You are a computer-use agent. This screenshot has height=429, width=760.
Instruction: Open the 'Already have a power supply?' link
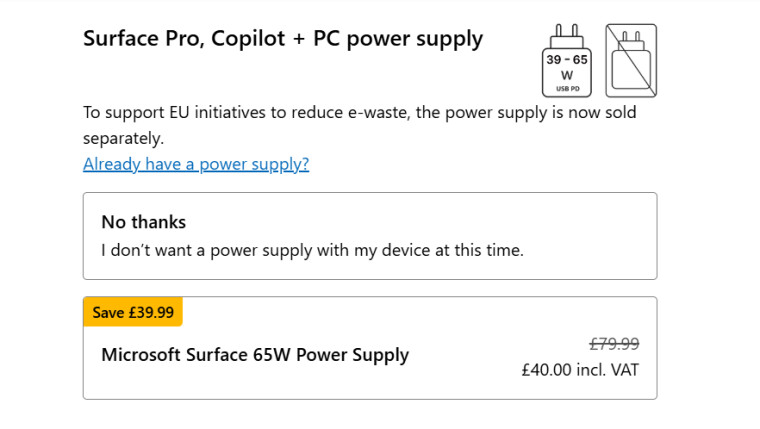click(x=196, y=164)
